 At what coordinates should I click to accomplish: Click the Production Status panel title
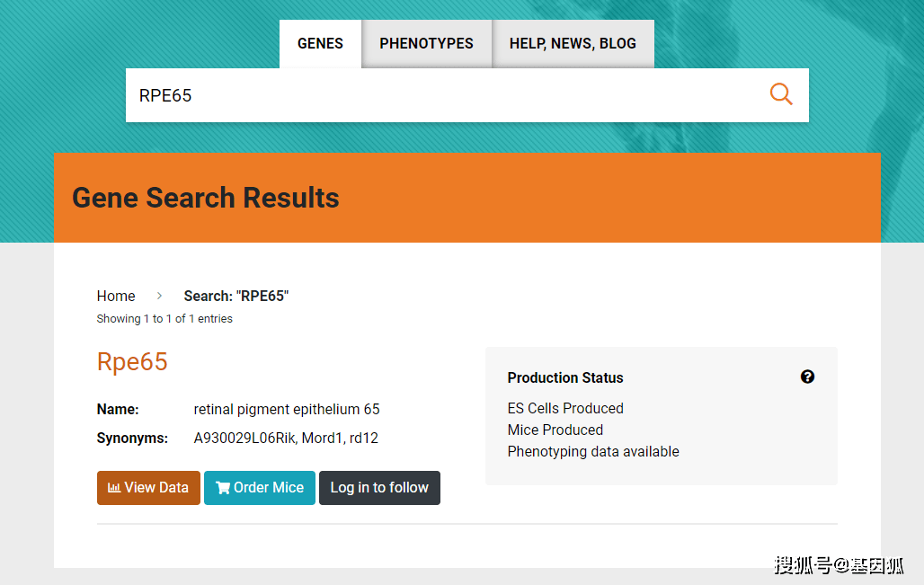tap(564, 377)
